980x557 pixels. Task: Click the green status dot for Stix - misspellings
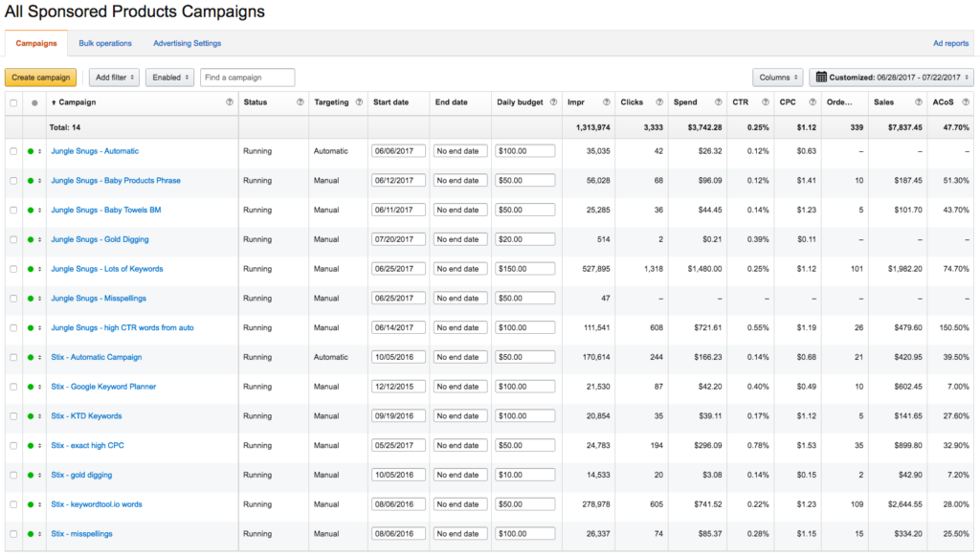31,534
